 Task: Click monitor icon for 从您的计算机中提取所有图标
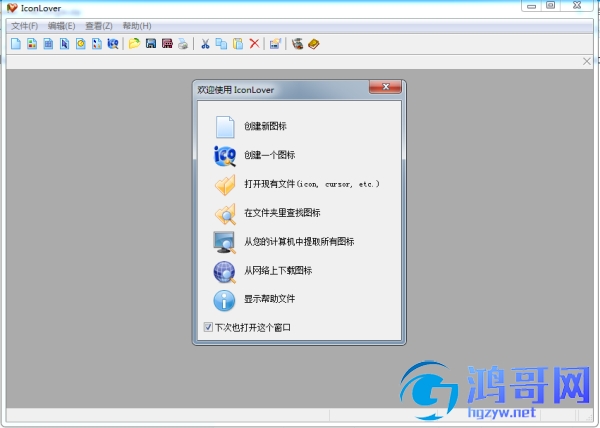[x=224, y=242]
